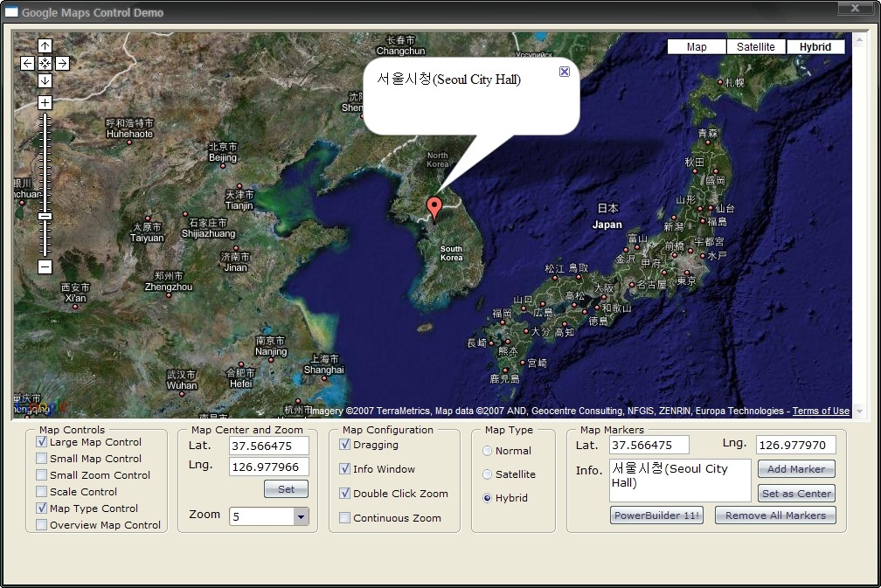
Task: Click the Add Marker button
Action: (796, 469)
